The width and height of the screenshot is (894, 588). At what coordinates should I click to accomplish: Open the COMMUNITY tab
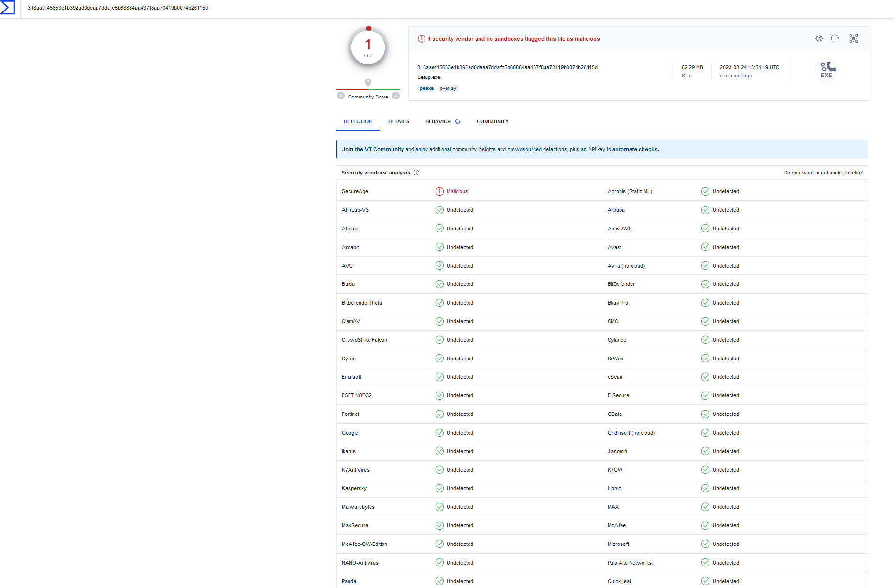pos(492,122)
